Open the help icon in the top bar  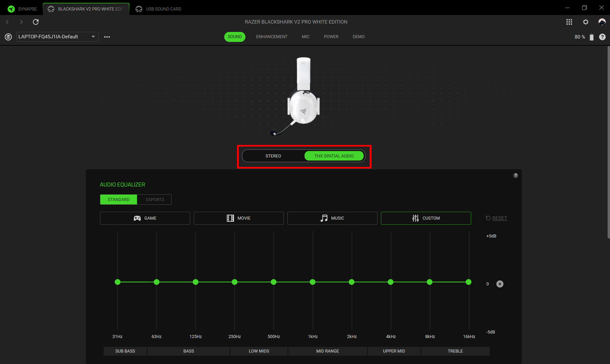[x=602, y=37]
